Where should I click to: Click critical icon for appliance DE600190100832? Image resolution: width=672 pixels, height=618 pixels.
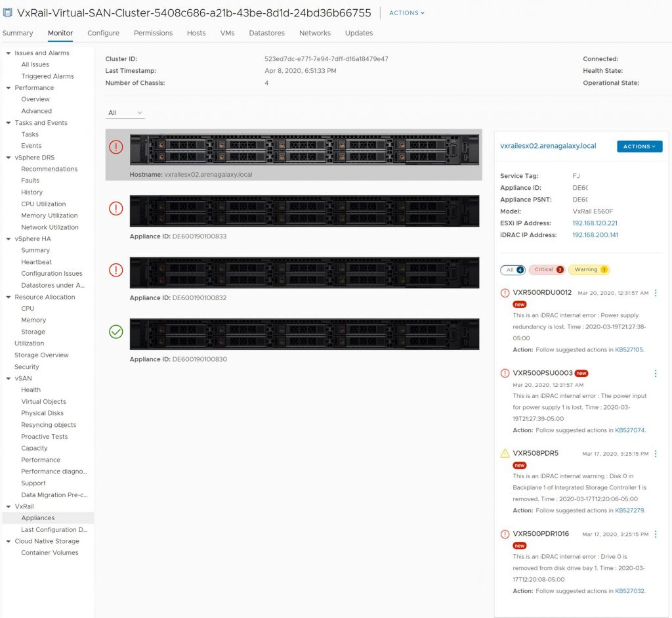point(115,270)
